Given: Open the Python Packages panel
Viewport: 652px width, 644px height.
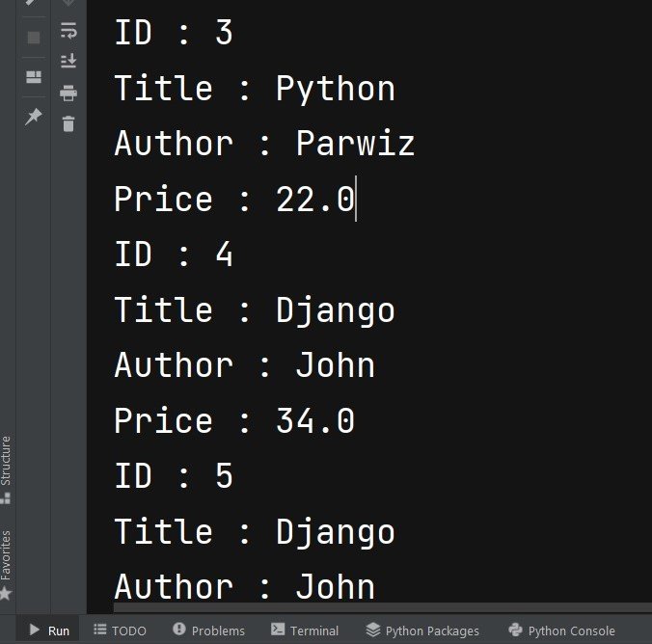Looking at the screenshot, I should coord(422,631).
